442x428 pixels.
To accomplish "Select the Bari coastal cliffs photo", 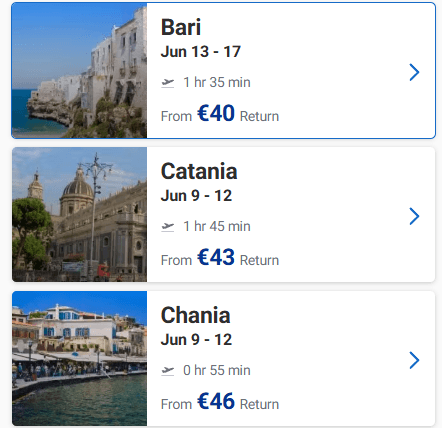I will pyautogui.click(x=79, y=70).
